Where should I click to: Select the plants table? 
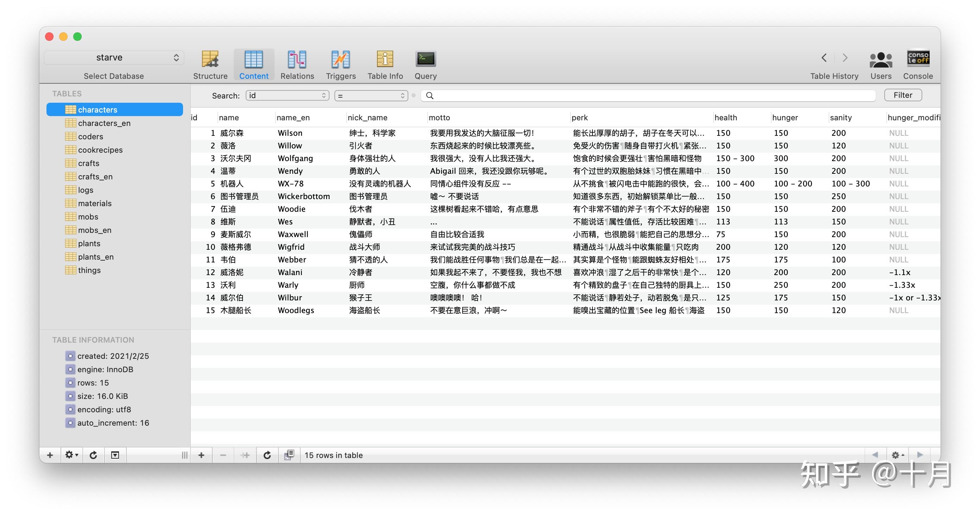pos(114,243)
